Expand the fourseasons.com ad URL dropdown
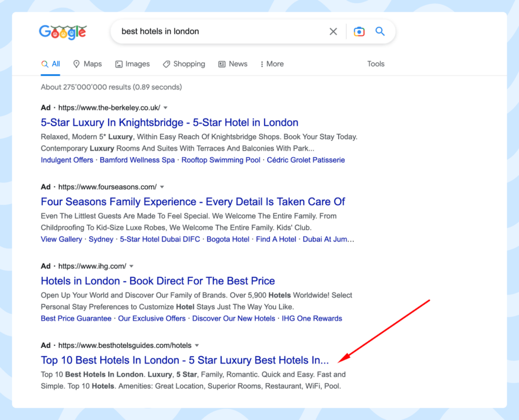The width and height of the screenshot is (519, 420). (162, 186)
